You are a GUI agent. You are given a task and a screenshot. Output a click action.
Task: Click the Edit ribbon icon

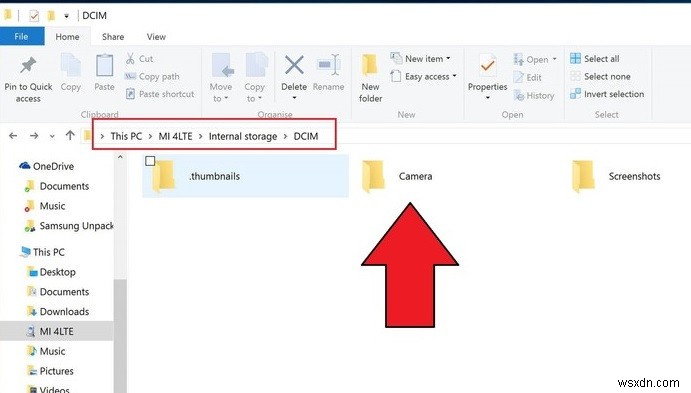[518, 77]
